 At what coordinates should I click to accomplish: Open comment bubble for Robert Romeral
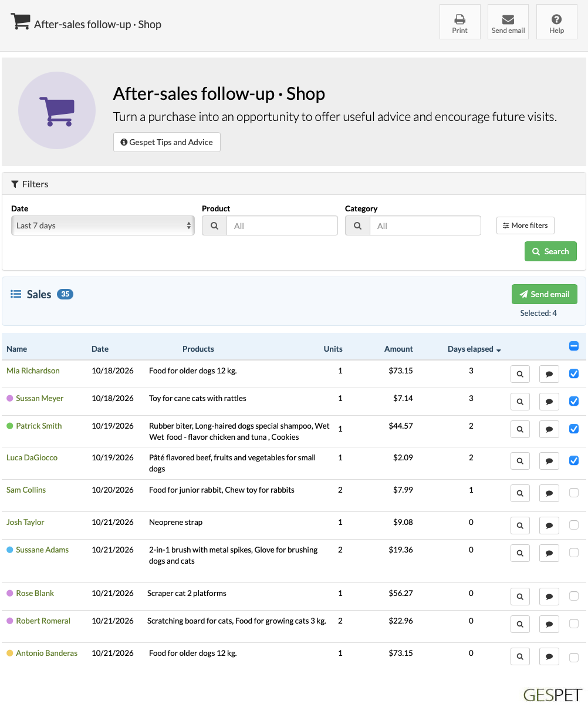(x=549, y=624)
